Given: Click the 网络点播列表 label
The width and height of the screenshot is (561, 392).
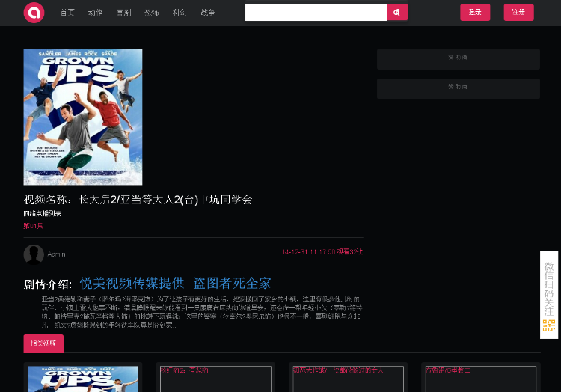Looking at the screenshot, I should [x=43, y=213].
